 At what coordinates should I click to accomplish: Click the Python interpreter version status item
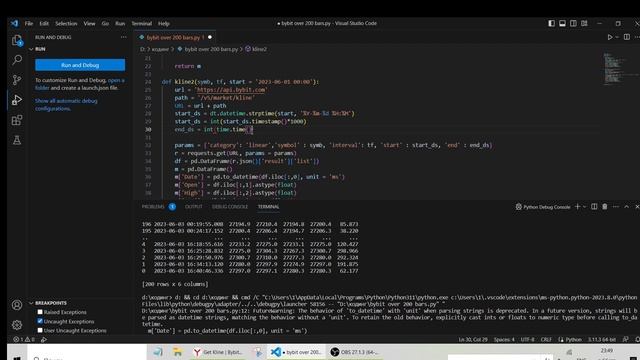[602, 340]
